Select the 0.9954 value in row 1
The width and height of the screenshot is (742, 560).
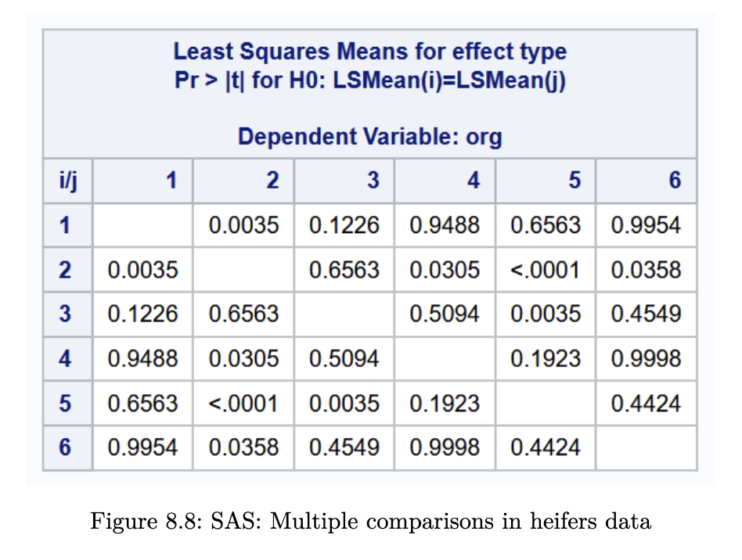[x=646, y=225]
